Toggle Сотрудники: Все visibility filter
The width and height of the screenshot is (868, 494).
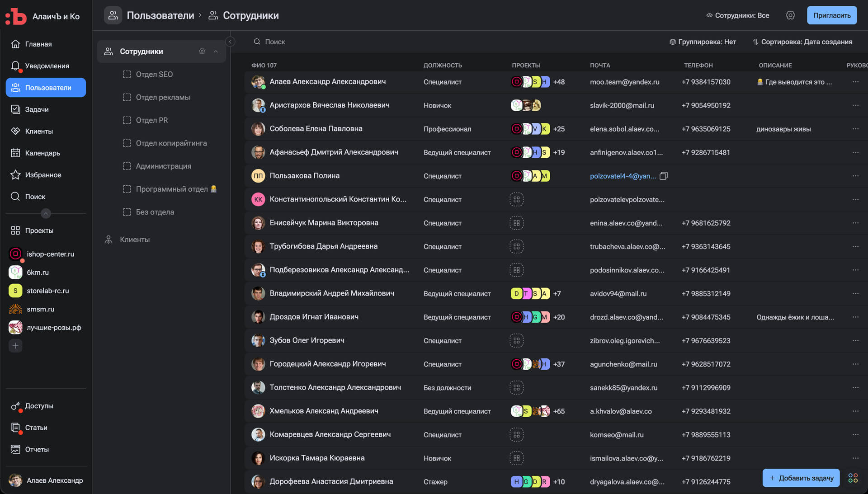pos(738,15)
